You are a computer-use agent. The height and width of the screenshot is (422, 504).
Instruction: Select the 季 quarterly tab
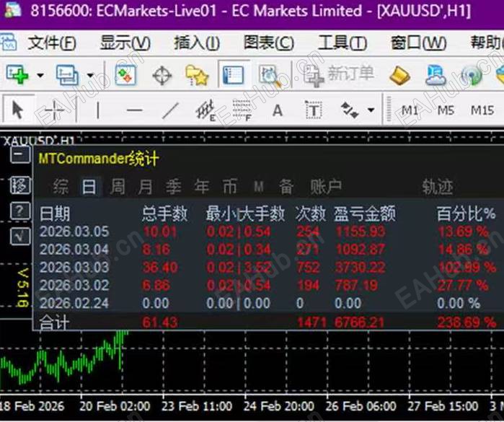tap(174, 187)
